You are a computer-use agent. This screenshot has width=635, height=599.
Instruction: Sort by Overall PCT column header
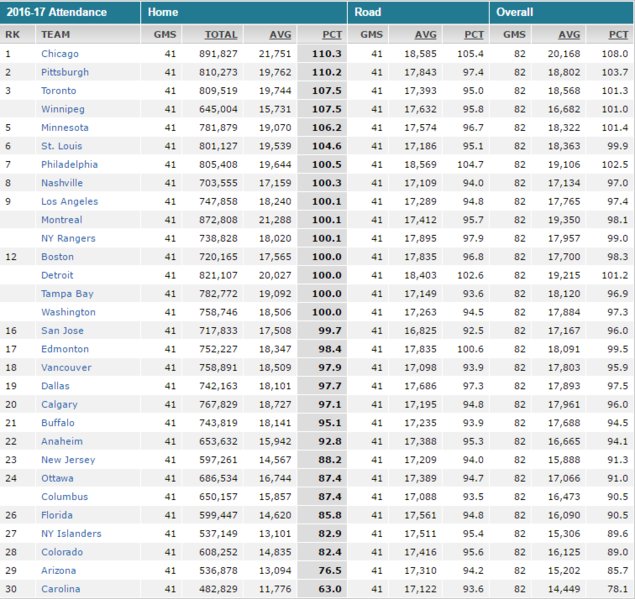pos(619,35)
